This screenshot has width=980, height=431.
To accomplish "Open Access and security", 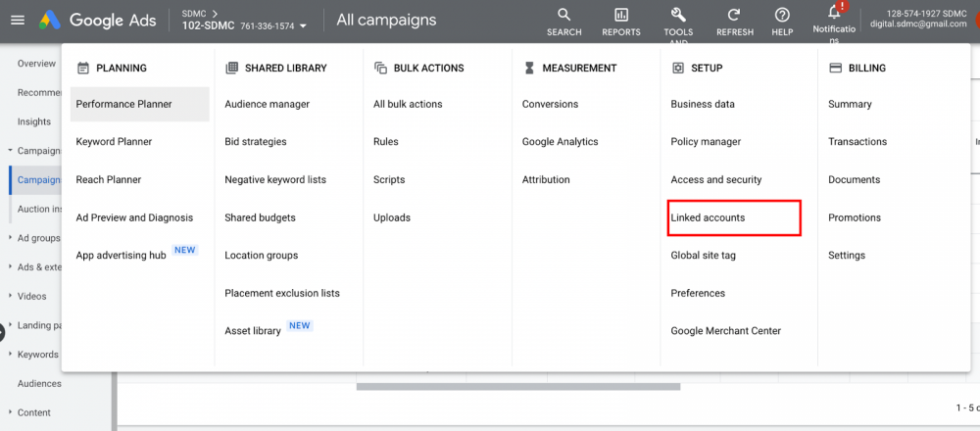I will click(716, 180).
